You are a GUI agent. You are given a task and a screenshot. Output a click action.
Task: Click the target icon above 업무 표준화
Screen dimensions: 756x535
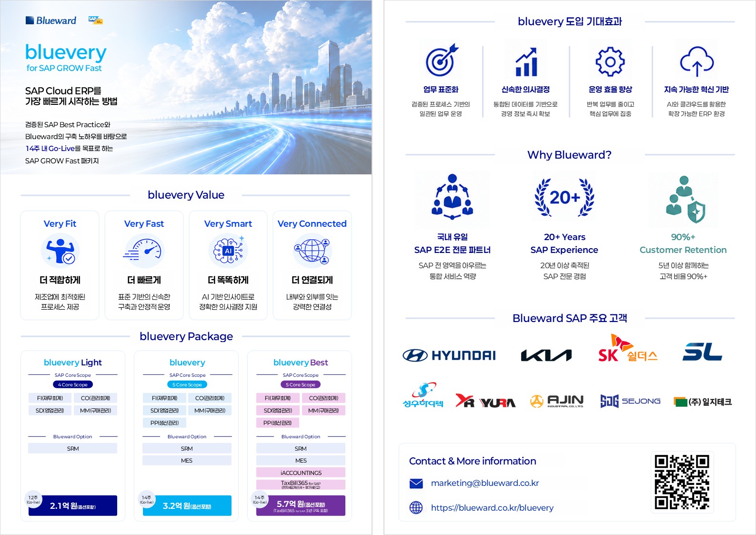click(441, 61)
